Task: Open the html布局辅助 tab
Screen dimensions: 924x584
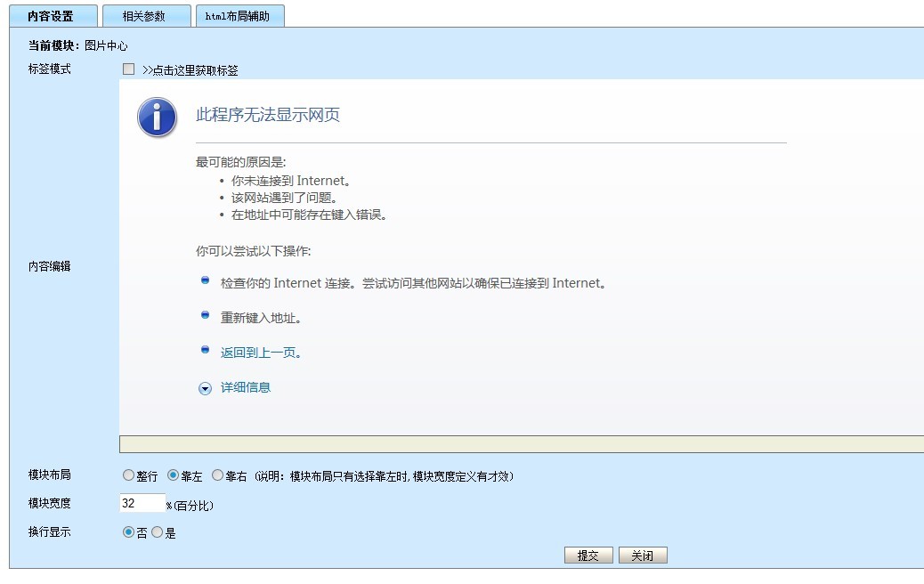Action: click(238, 16)
